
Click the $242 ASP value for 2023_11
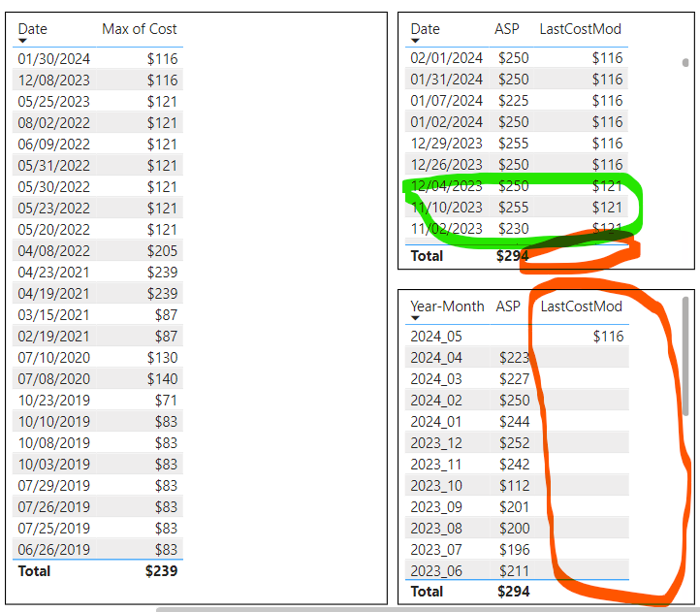514,465
